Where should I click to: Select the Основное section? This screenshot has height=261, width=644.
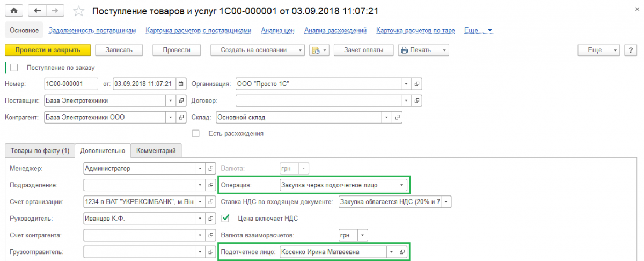pyautogui.click(x=24, y=31)
